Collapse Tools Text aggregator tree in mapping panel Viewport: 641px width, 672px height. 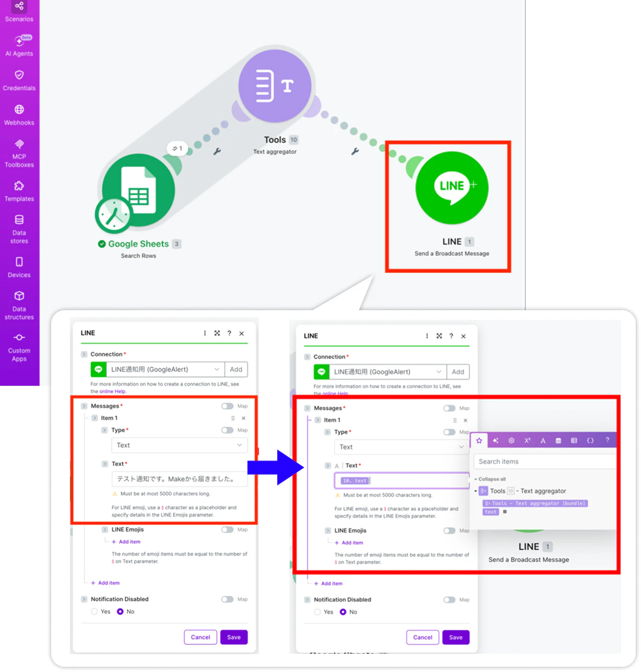pyautogui.click(x=476, y=491)
